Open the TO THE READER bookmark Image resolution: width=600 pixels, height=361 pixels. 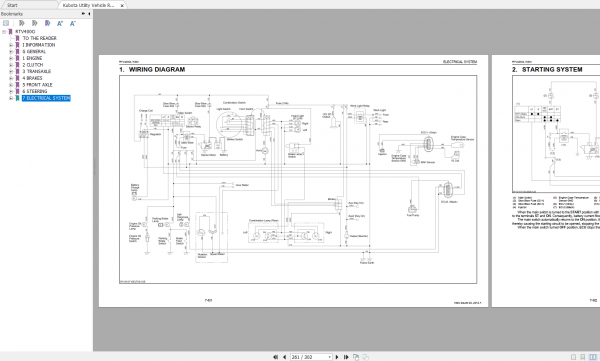click(39, 38)
